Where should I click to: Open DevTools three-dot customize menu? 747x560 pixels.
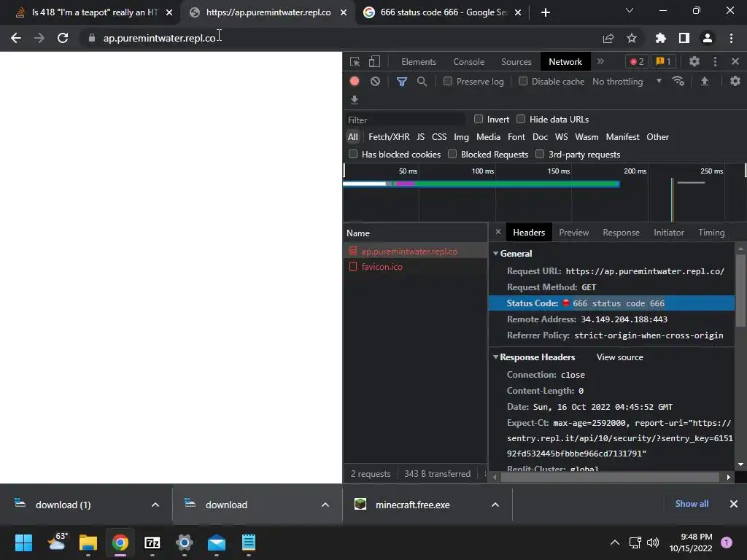tap(715, 61)
